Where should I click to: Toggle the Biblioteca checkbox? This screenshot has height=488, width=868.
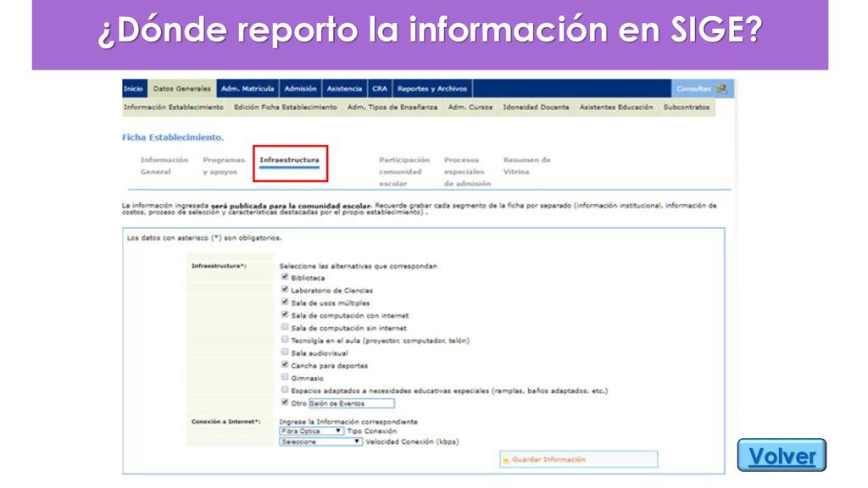285,277
